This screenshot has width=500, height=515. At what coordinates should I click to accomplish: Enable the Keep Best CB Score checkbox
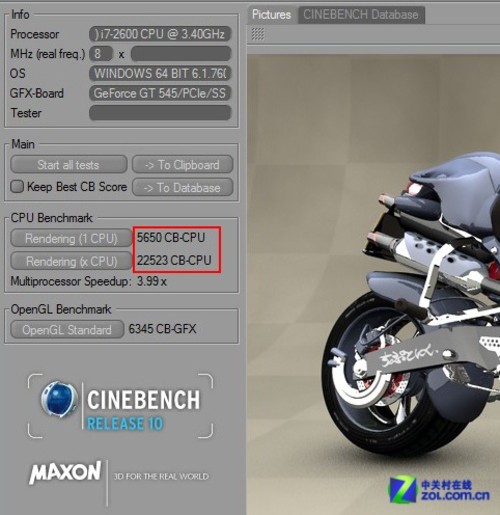point(17,186)
